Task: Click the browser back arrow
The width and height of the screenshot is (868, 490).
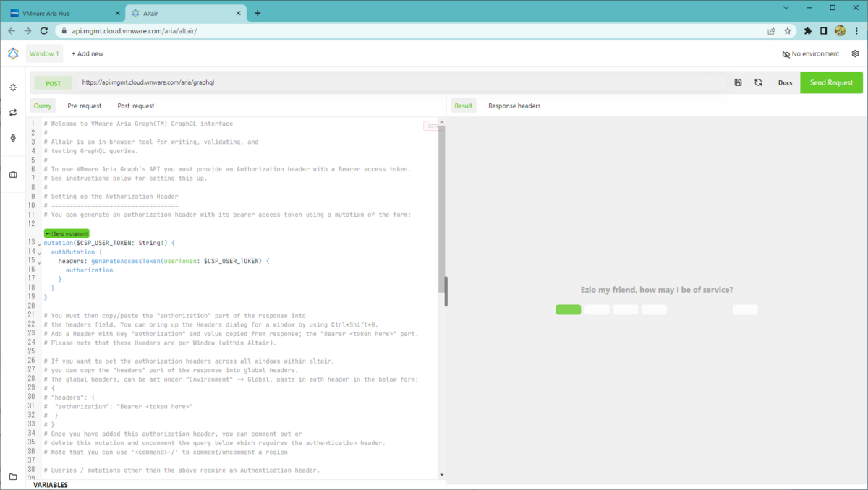Action: coord(12,31)
